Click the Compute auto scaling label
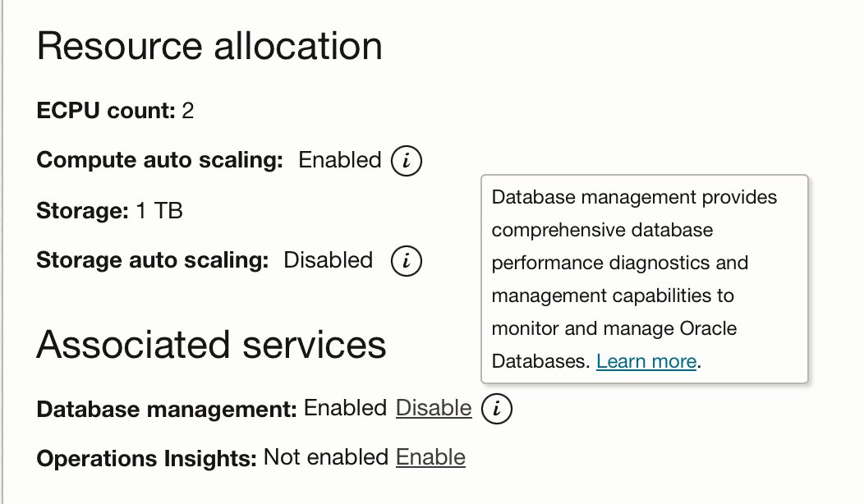 point(160,160)
